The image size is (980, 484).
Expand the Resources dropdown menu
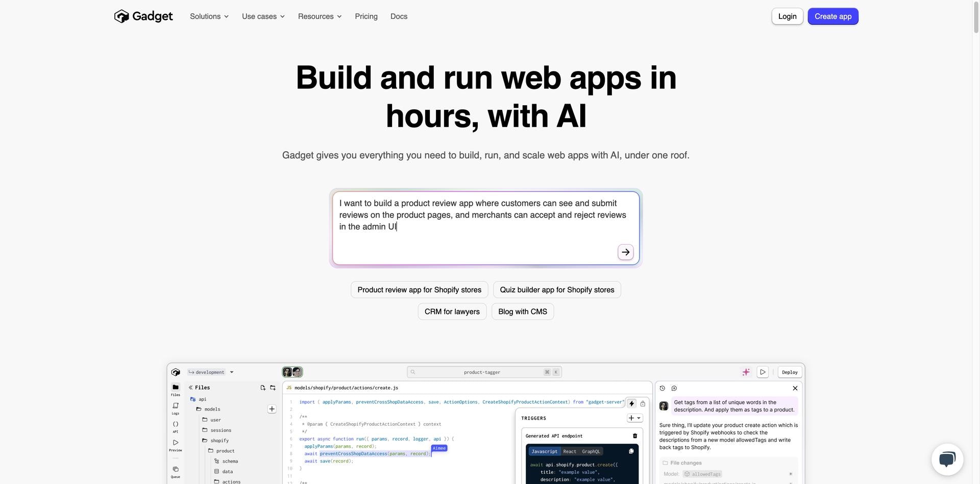pyautogui.click(x=320, y=16)
